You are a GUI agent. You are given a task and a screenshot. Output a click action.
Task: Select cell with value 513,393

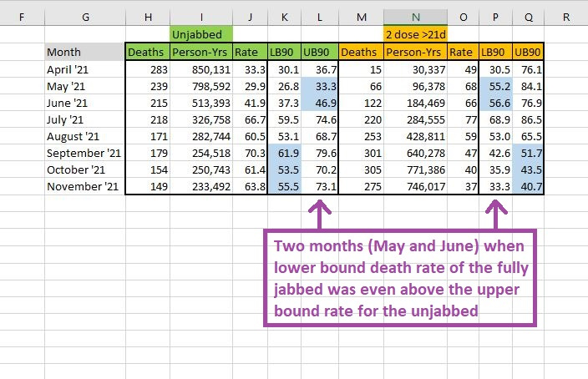[201, 103]
